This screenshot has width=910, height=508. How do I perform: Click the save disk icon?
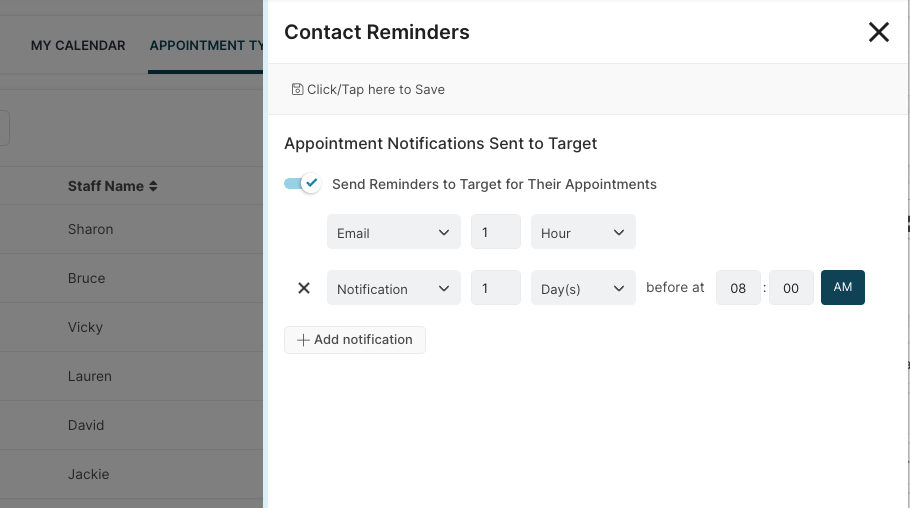click(x=297, y=89)
